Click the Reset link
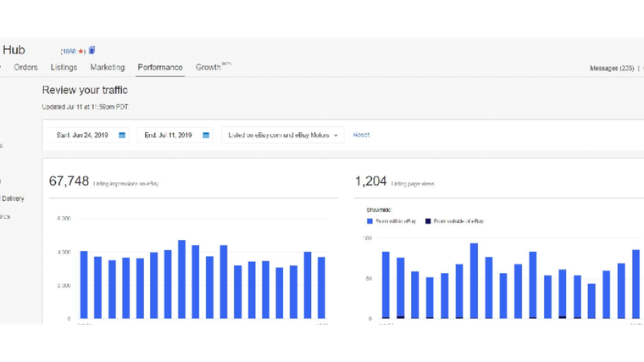This screenshot has width=644, height=362. (x=361, y=135)
